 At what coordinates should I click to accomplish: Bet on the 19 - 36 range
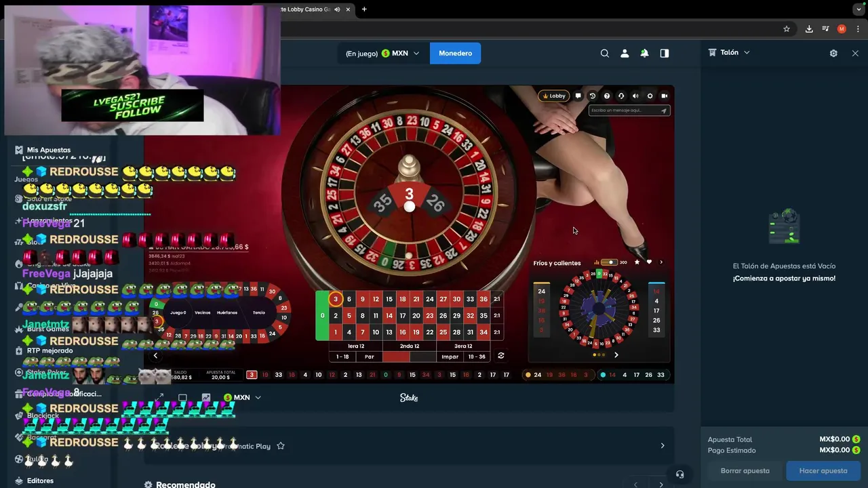click(477, 357)
